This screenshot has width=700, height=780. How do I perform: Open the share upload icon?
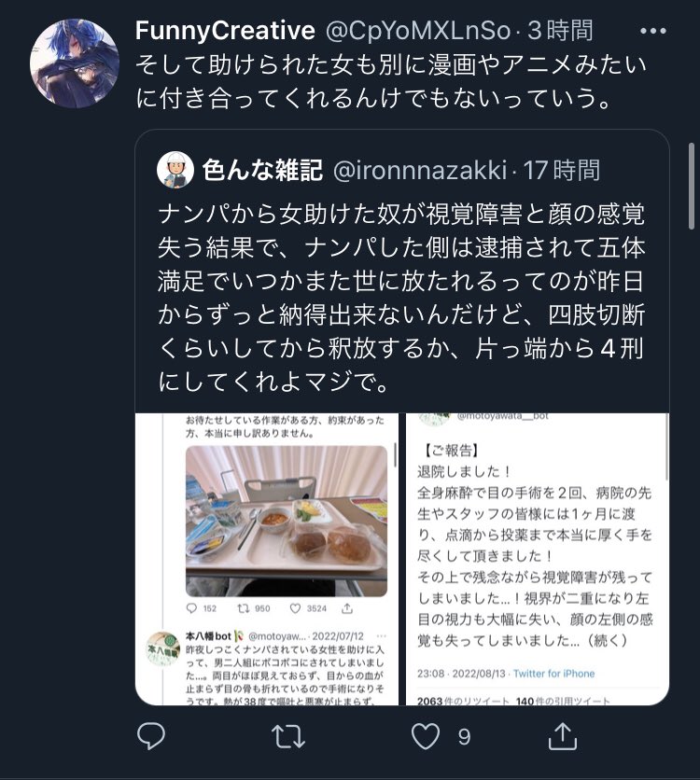click(x=562, y=736)
